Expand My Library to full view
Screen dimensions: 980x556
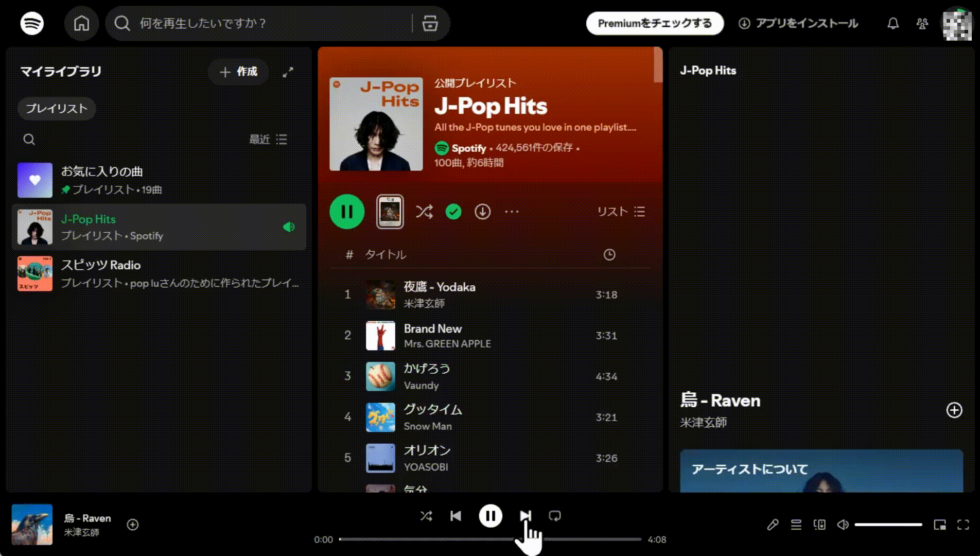click(x=288, y=72)
